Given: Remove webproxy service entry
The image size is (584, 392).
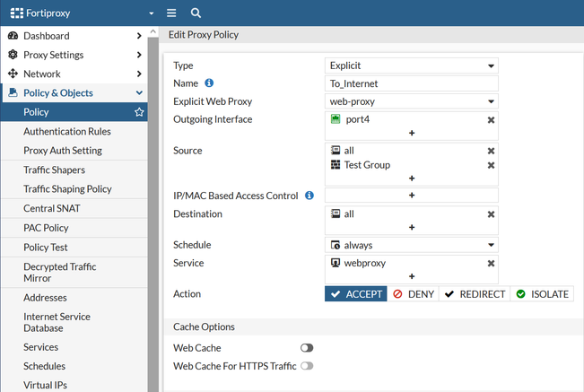Looking at the screenshot, I should coord(491,263).
